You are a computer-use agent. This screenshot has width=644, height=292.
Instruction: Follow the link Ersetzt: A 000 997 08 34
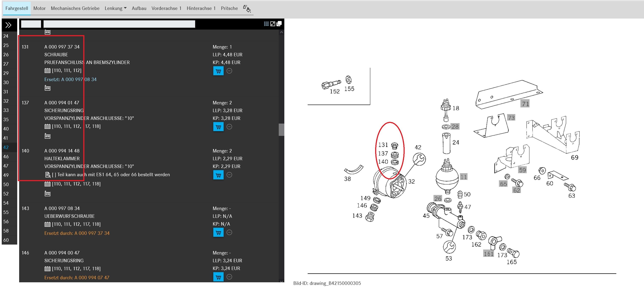70,79
